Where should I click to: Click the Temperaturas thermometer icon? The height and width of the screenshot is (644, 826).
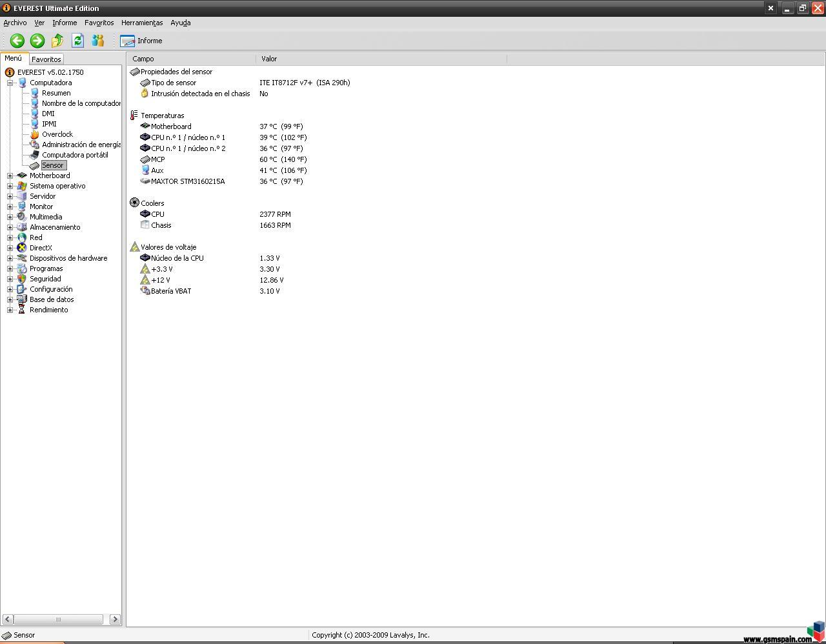[134, 116]
